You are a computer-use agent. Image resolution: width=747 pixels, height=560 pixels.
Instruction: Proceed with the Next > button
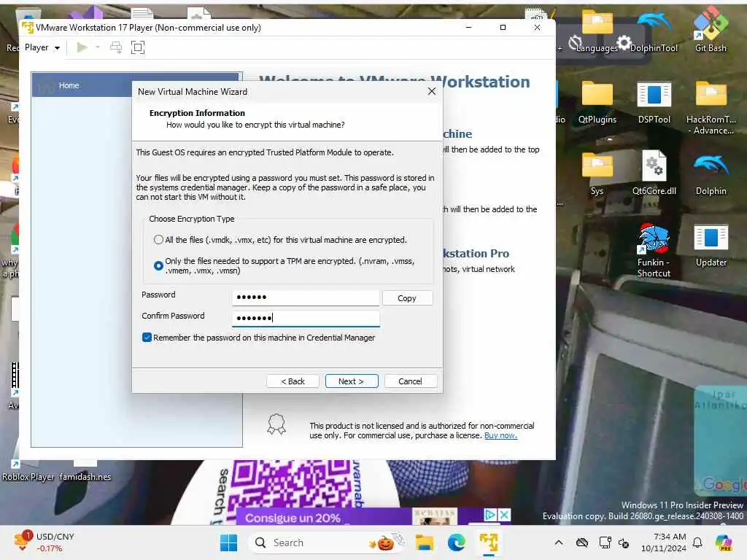tap(352, 381)
